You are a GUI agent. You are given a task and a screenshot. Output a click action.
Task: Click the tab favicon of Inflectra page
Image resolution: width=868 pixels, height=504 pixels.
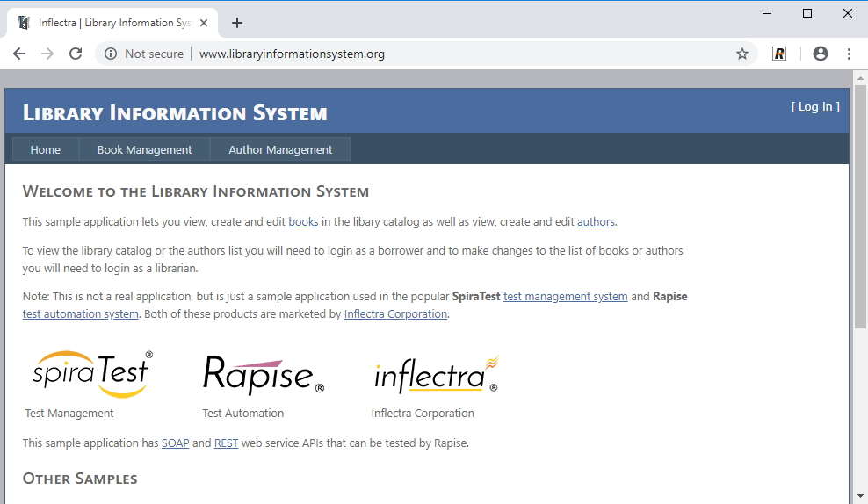tap(24, 23)
